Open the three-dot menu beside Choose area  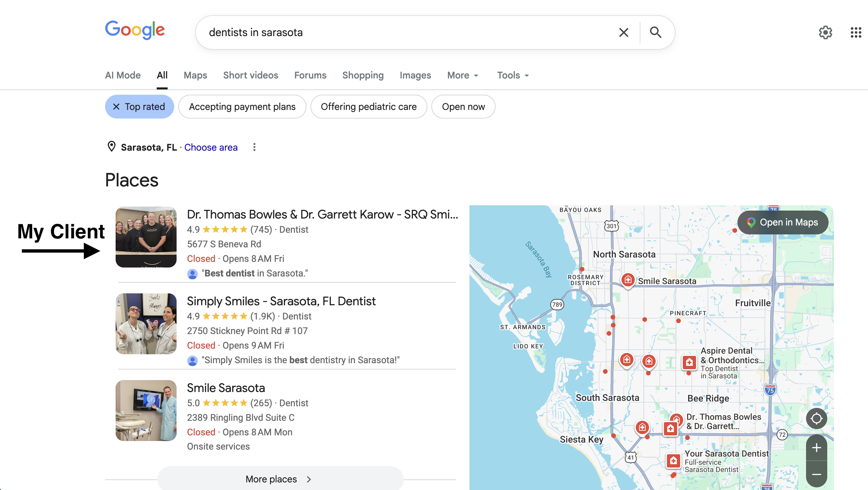click(254, 147)
